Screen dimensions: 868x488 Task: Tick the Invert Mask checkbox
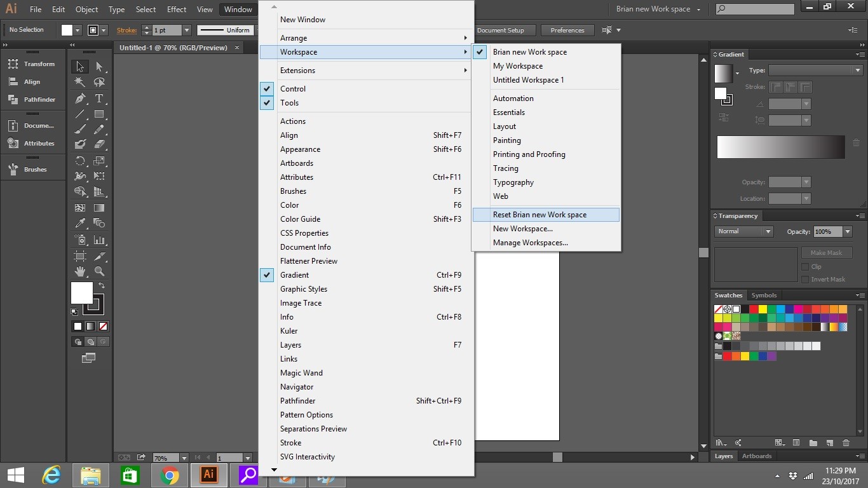click(x=805, y=280)
